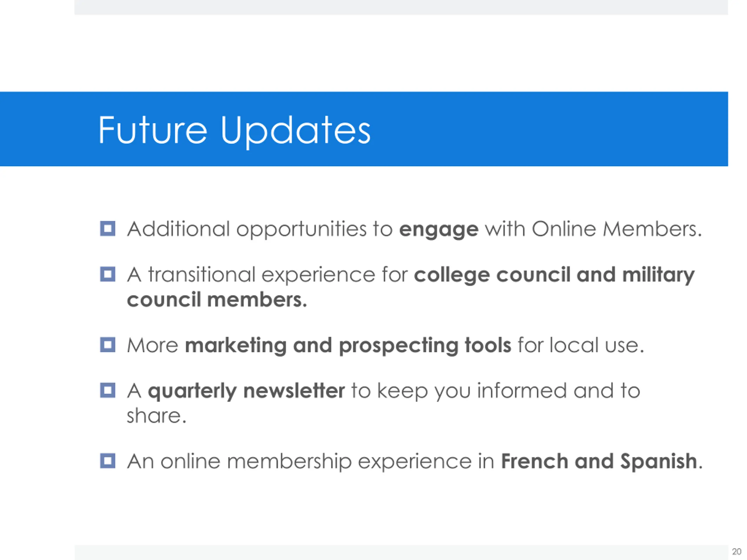Viewport: 747px width, 560px height.
Task: Click the bold "council members." line
Action: point(217,300)
